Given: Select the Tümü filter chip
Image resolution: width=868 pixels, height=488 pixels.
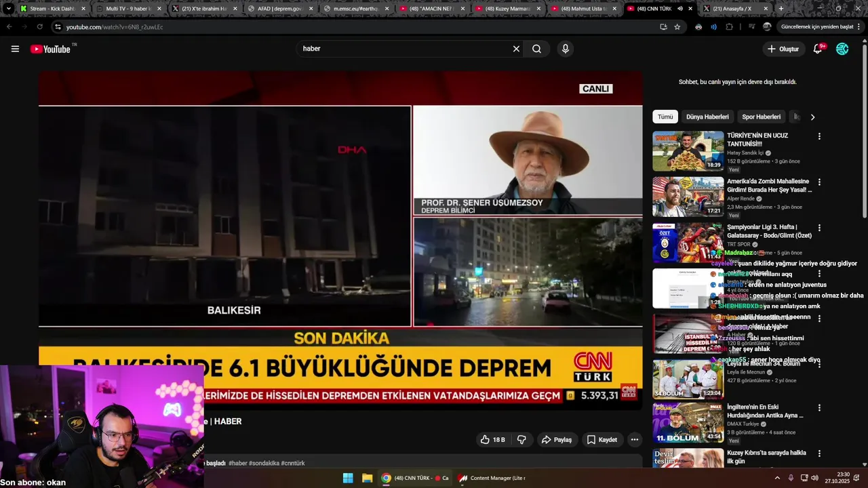Looking at the screenshot, I should coord(665,117).
